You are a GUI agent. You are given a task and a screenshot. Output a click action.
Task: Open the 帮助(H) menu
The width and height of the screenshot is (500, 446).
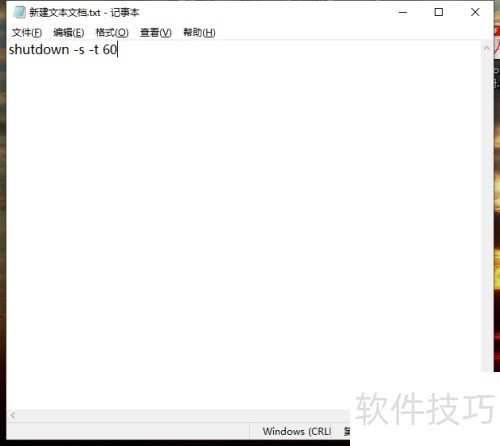[199, 33]
